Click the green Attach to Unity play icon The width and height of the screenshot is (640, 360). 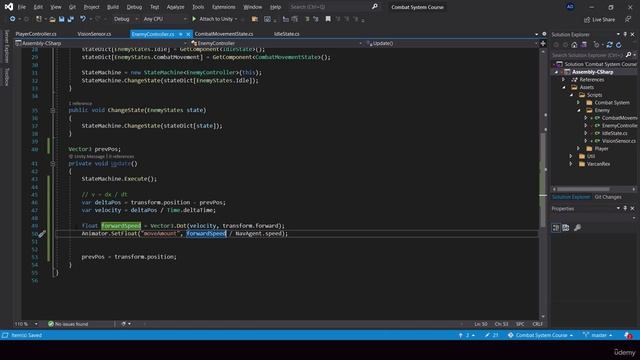pyautogui.click(x=194, y=19)
